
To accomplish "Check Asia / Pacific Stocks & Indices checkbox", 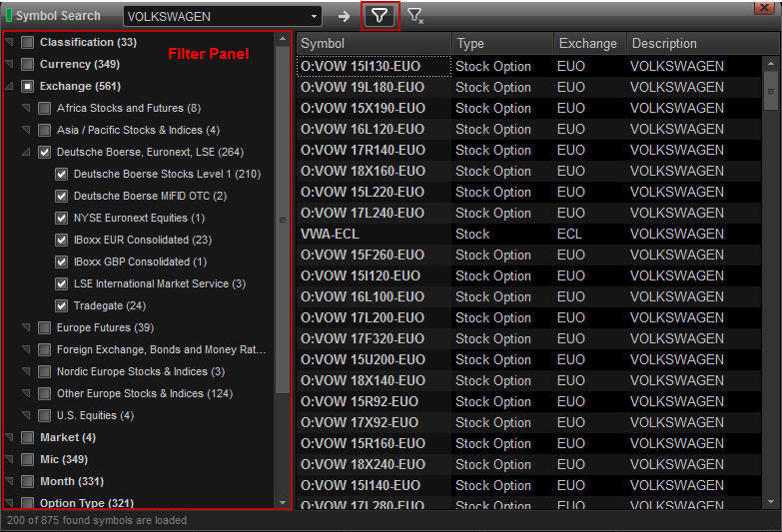I will pos(44,130).
